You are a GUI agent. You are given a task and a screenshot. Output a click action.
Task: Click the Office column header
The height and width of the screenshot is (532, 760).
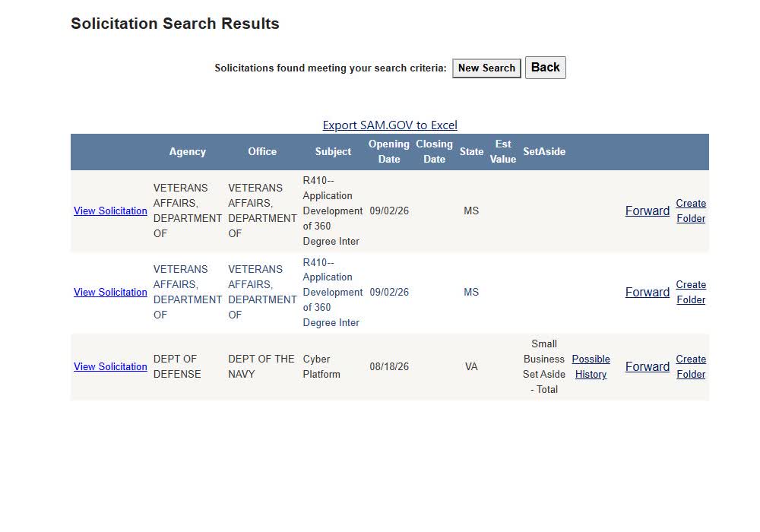tap(262, 152)
